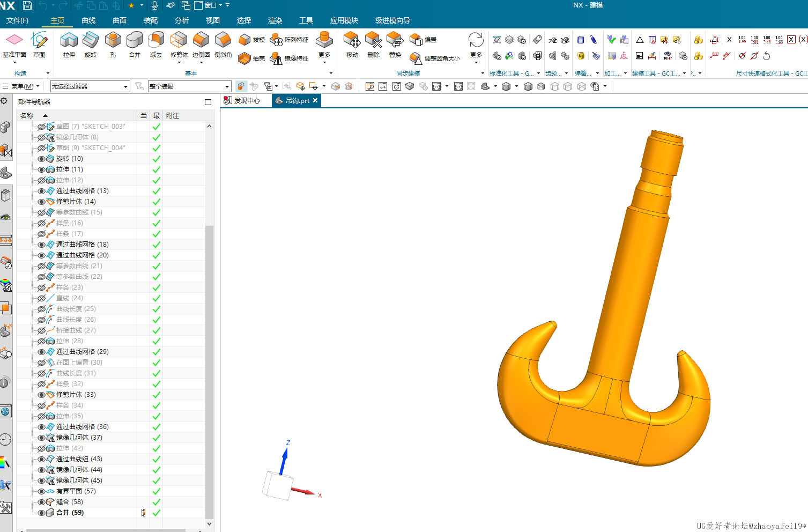The image size is (808, 532).
Task: Open the 应用模块 ribbon tab
Action: [344, 20]
